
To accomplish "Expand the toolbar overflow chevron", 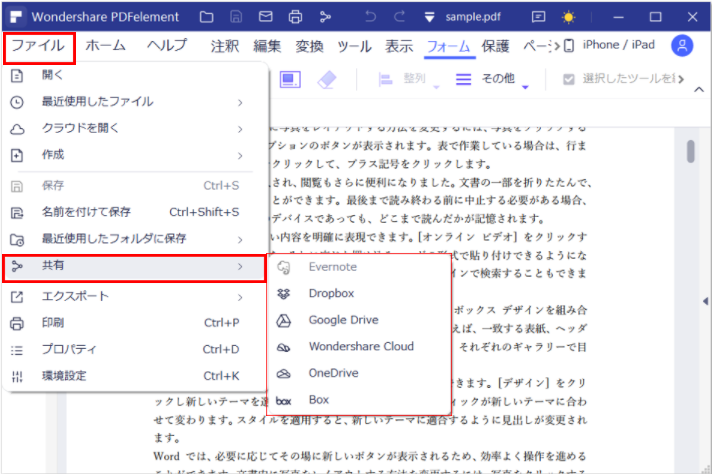I will click(x=681, y=79).
